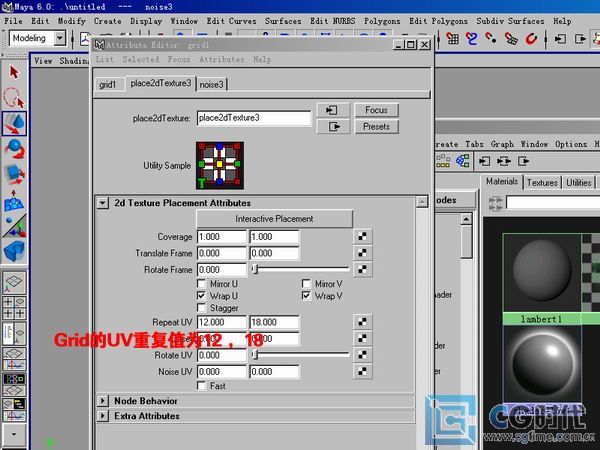Select the Rotate tool
The image size is (600, 450).
tap(14, 149)
